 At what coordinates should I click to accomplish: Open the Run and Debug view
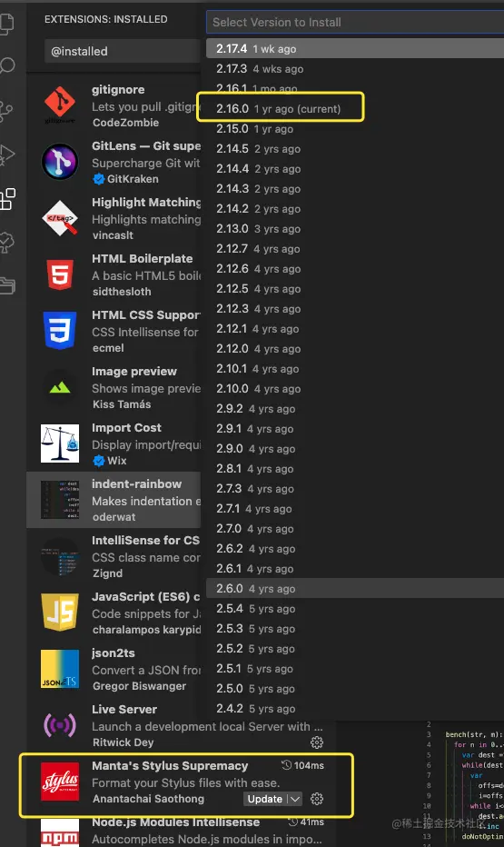click(x=6, y=155)
